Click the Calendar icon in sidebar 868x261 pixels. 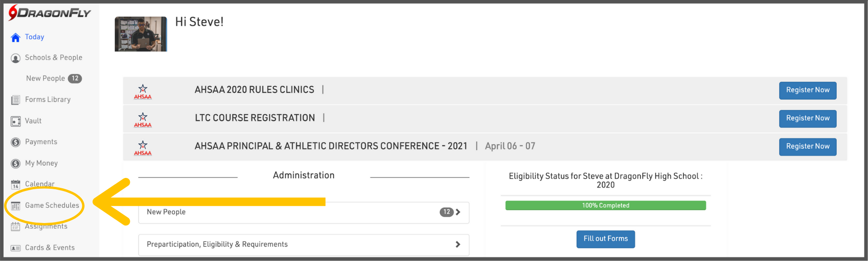(15, 184)
